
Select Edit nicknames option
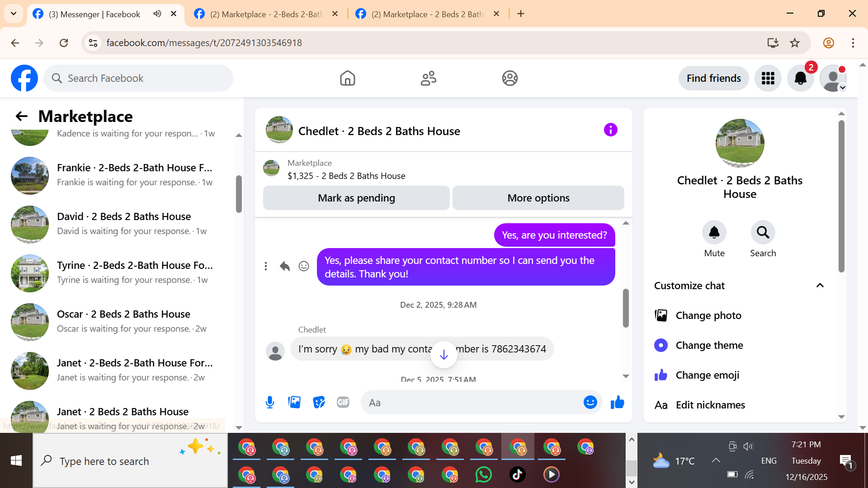click(x=740, y=405)
